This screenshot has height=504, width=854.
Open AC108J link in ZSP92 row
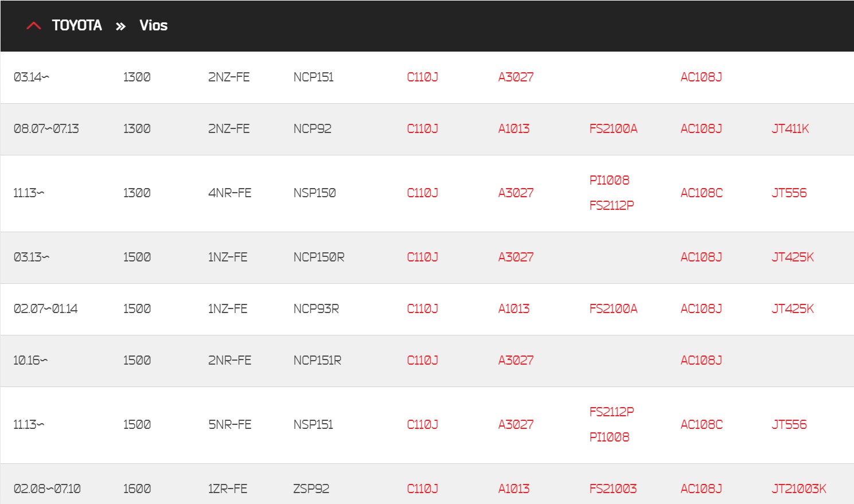point(701,489)
